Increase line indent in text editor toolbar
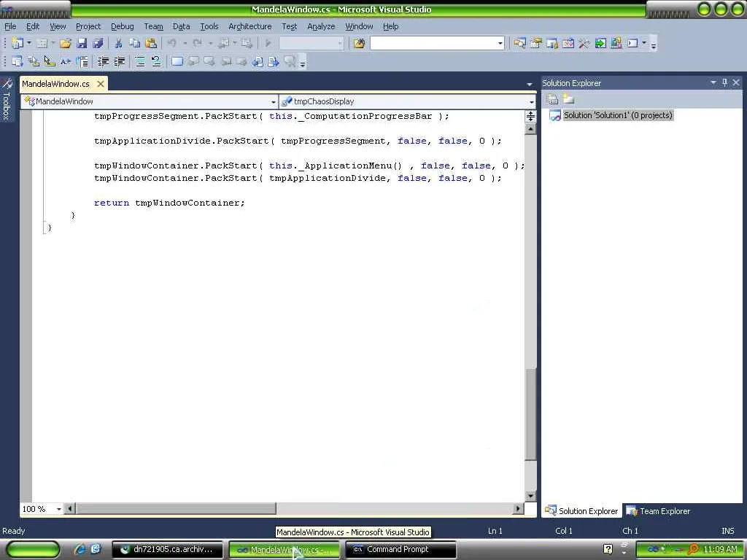The height and width of the screenshot is (560, 747). 119,61
